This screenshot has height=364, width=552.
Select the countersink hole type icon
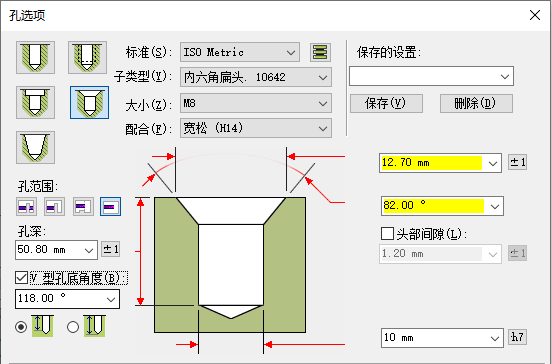(89, 102)
